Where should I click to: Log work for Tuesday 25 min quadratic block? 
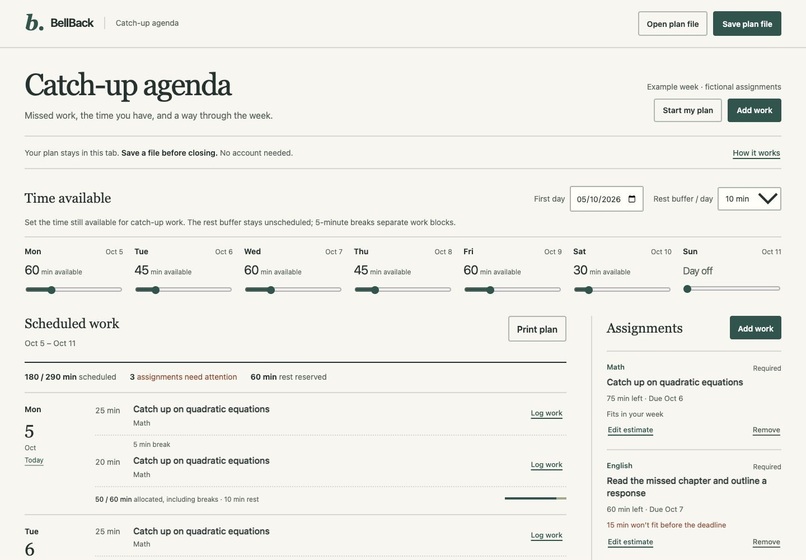546,535
